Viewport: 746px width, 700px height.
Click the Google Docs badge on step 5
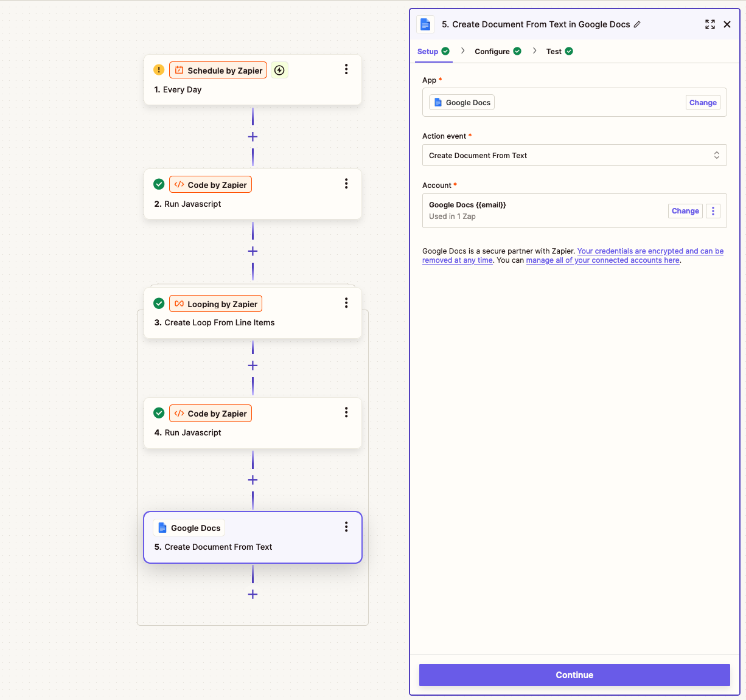189,528
